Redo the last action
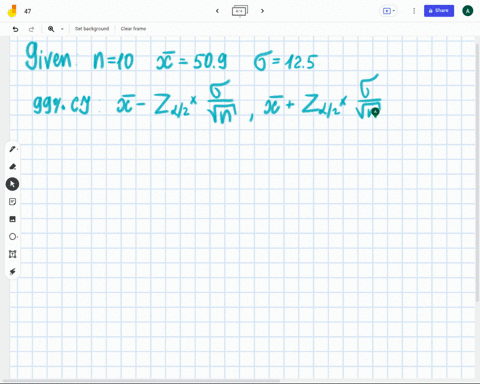Viewport: 480px width, 384px height. click(x=31, y=29)
